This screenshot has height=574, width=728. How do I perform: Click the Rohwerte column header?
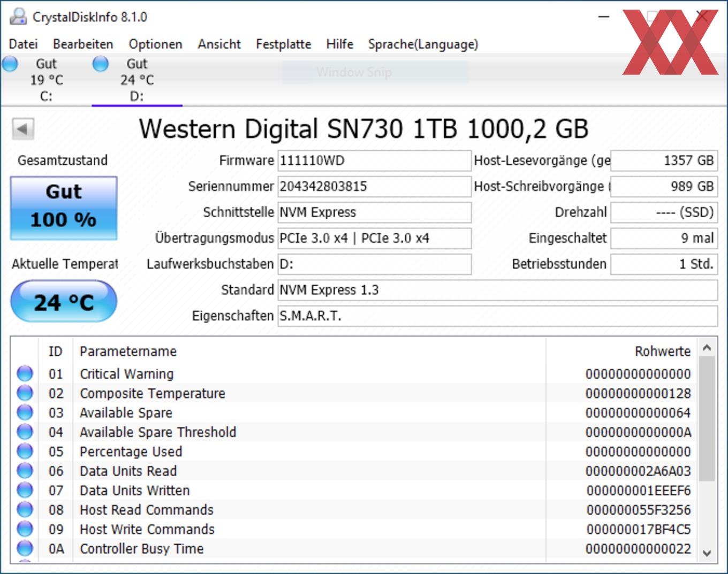pos(621,351)
